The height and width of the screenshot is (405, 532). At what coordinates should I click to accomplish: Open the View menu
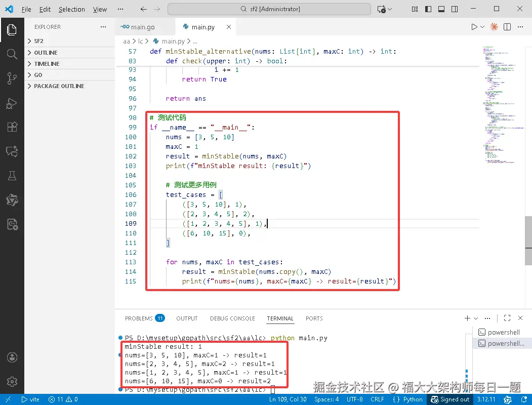100,9
